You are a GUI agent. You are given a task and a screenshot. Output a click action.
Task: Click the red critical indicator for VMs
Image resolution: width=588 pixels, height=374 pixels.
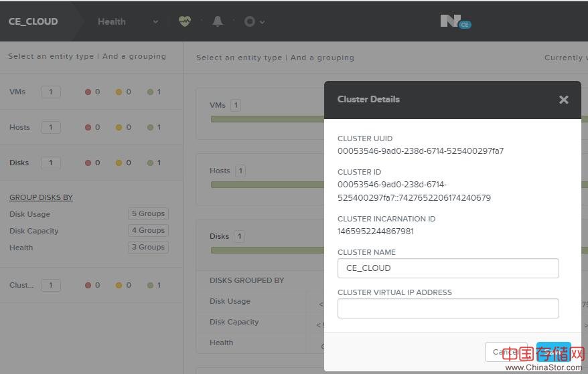click(x=88, y=92)
